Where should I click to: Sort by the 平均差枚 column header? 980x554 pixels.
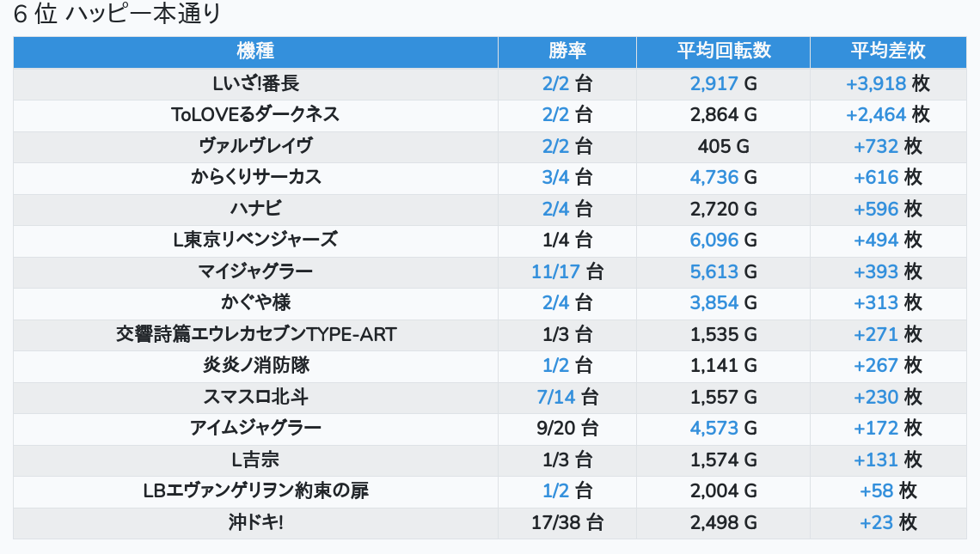click(888, 52)
